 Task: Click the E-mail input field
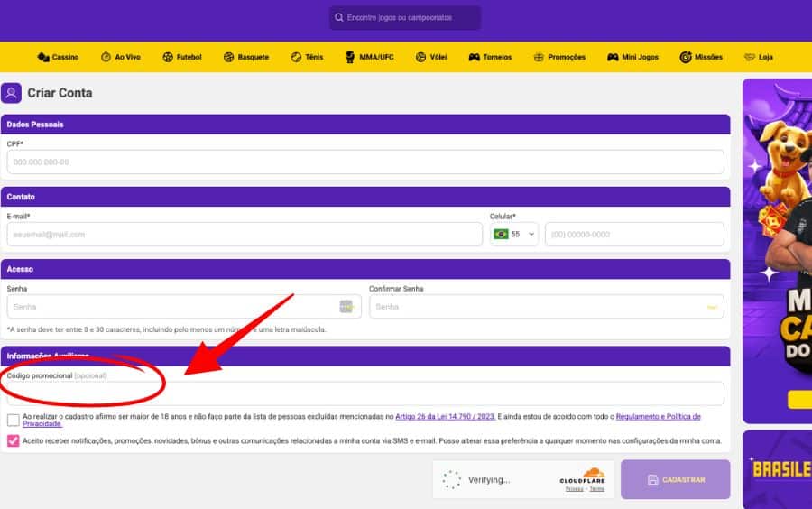244,235
